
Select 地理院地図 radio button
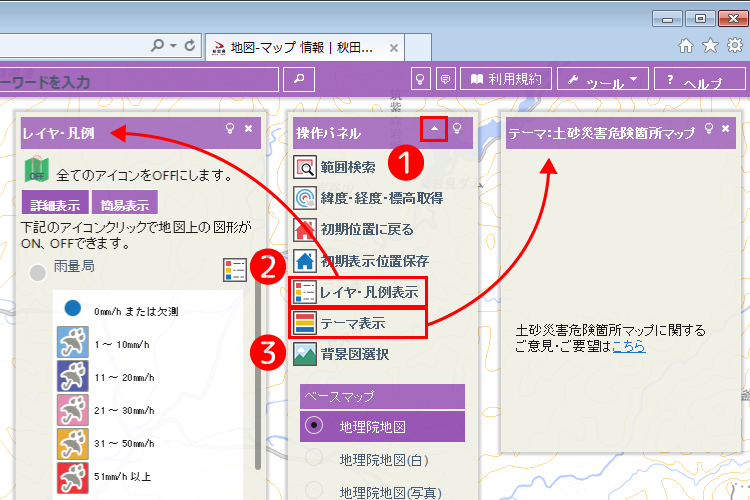click(314, 425)
